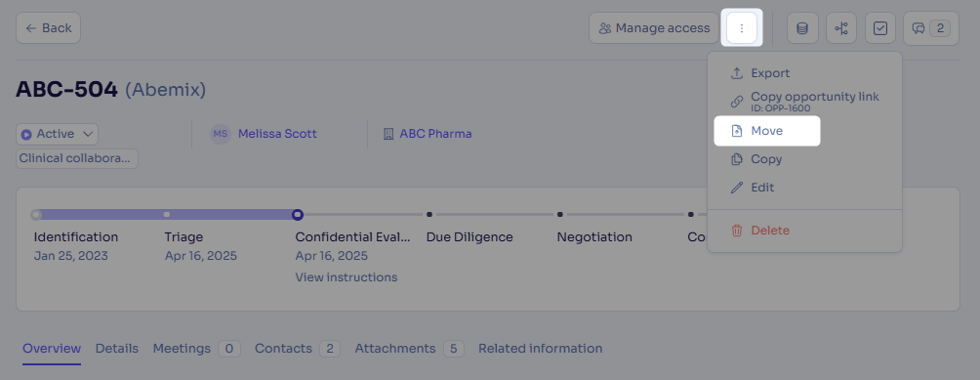Expand the Active status dropdown

(58, 134)
